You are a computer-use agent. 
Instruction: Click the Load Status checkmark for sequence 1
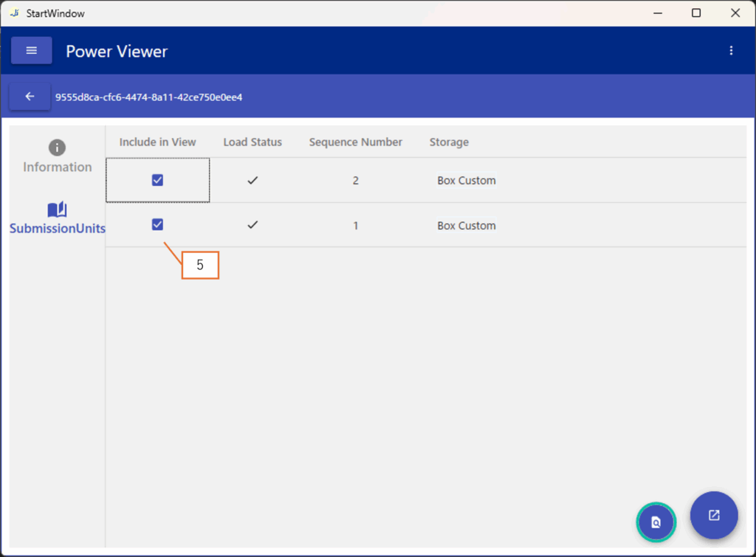[252, 225]
